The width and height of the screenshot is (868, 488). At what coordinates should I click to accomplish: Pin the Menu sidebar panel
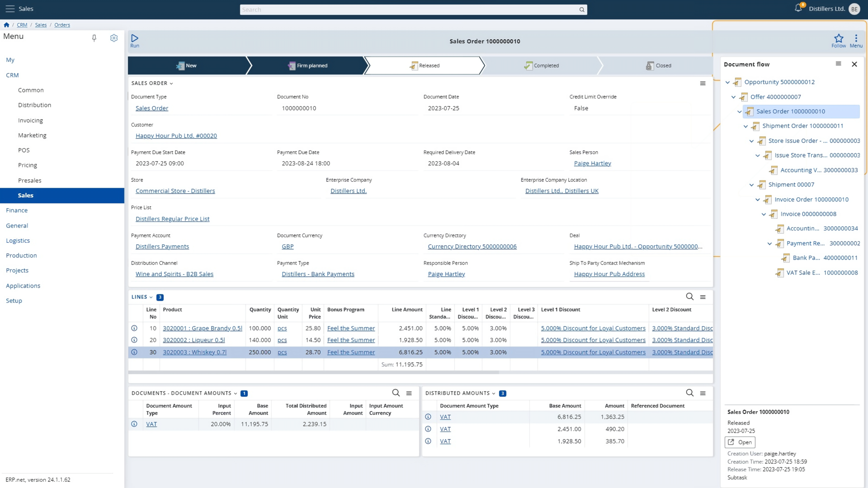[94, 38]
